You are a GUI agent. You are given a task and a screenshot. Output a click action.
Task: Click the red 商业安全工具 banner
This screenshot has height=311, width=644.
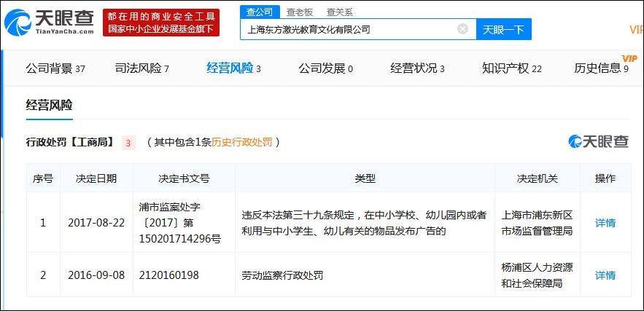pos(161,23)
